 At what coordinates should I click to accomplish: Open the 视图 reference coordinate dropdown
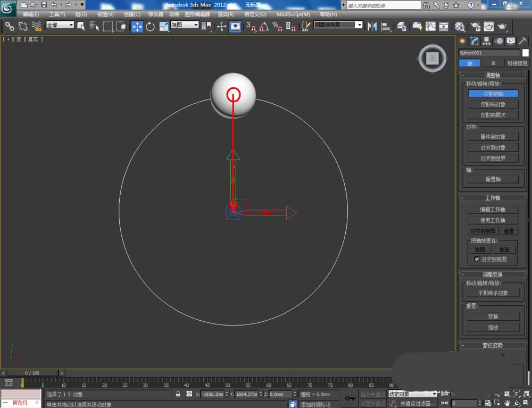click(x=185, y=25)
